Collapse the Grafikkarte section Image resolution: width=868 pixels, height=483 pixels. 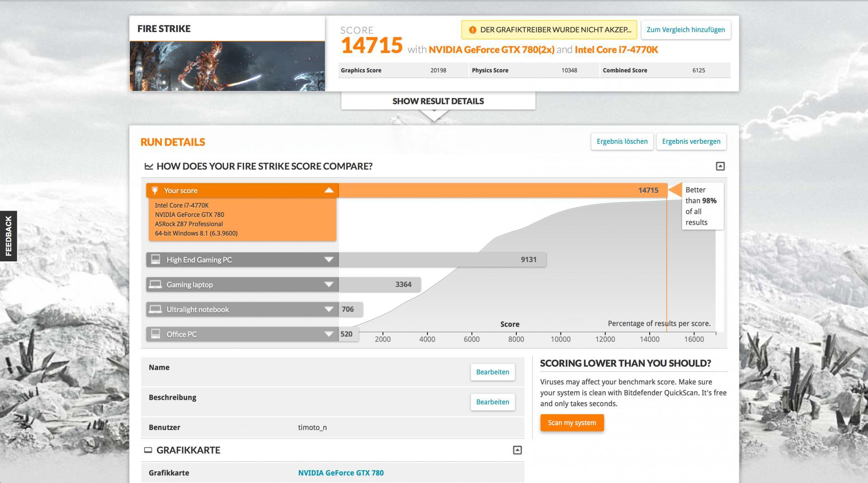tap(517, 450)
